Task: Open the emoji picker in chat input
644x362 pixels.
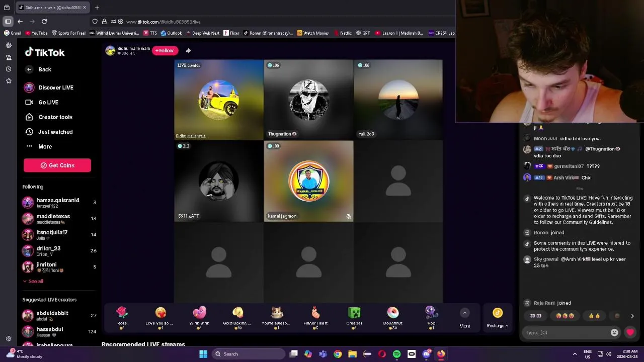Action: [x=614, y=332]
